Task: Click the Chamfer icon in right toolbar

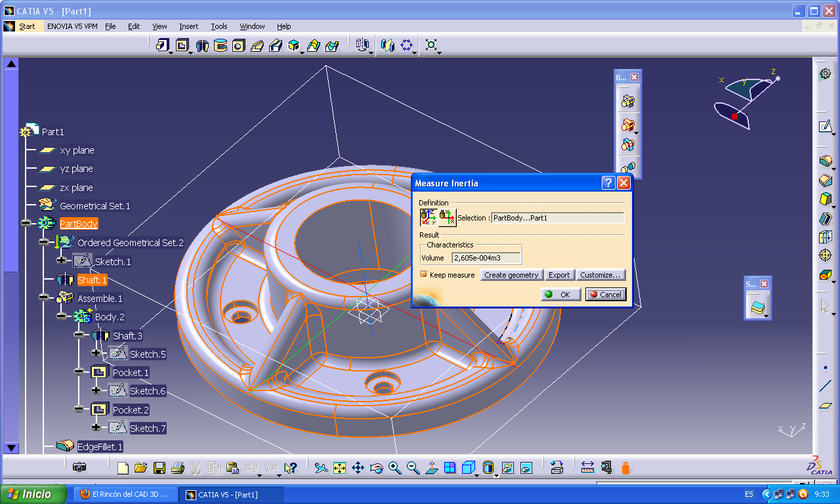Action: pos(826,180)
